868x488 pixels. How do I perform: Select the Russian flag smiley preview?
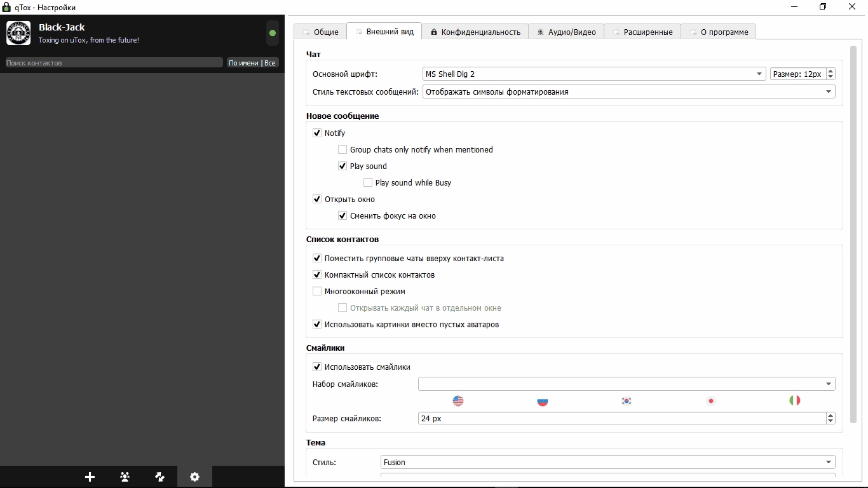point(543,401)
